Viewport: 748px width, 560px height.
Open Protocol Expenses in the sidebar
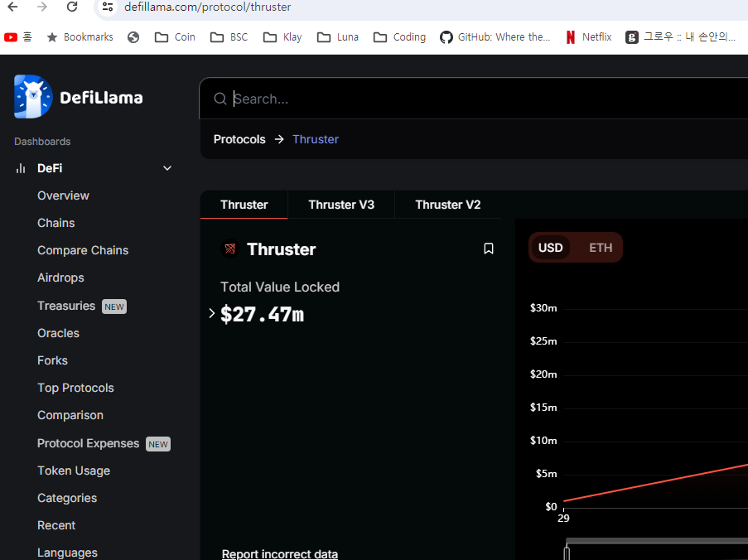[x=89, y=443]
